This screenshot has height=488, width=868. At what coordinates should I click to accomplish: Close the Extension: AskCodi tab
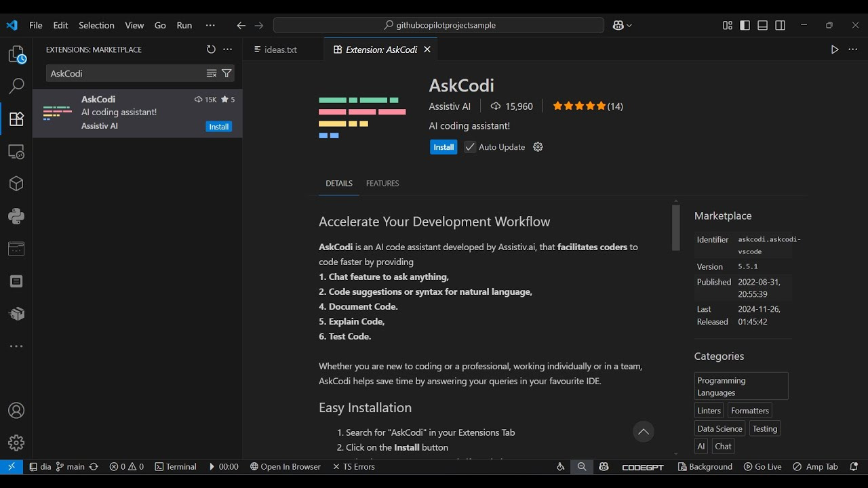427,49
